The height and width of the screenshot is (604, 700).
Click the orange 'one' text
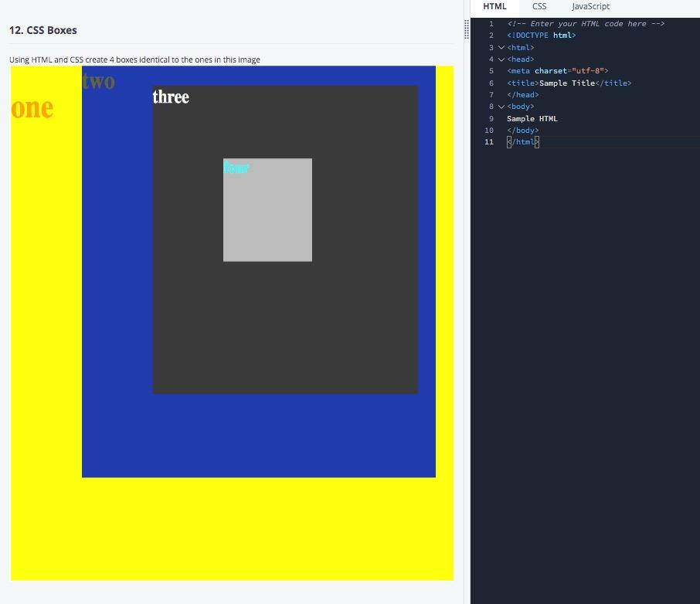coord(32,108)
